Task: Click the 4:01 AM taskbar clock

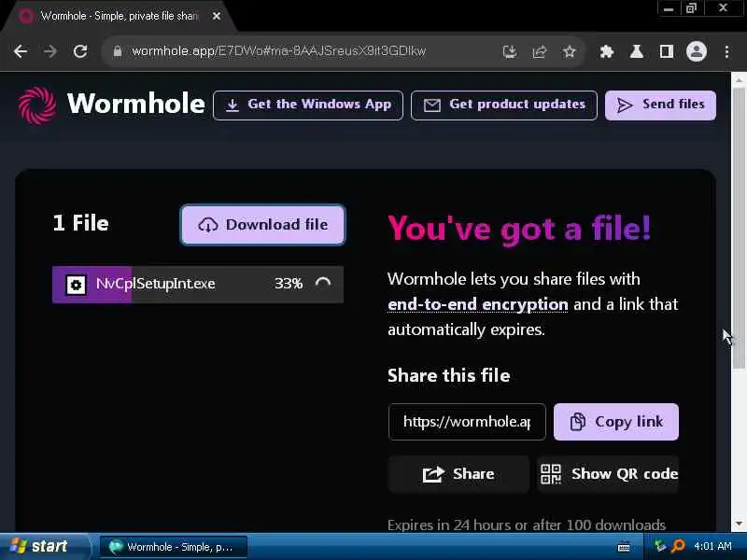Action: (712, 546)
